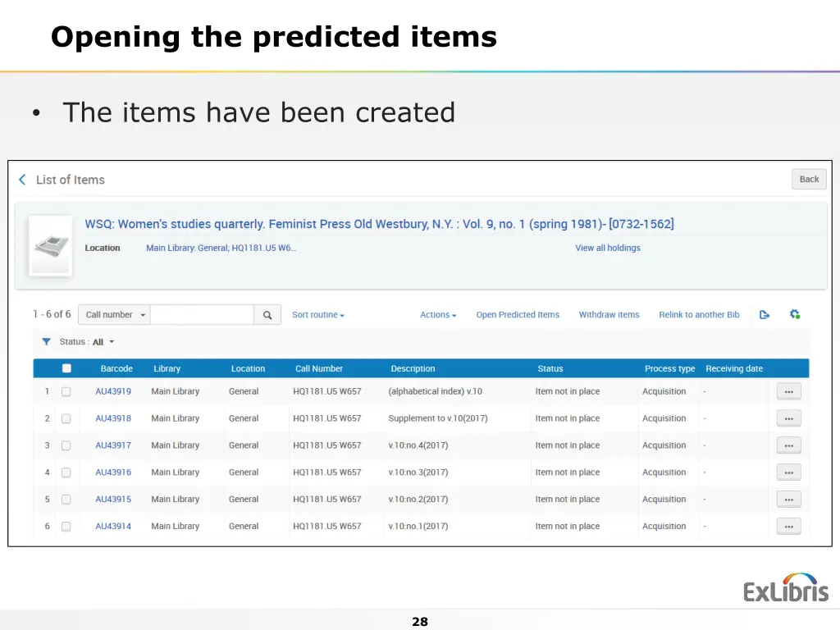Toggle the select-all checkbox in header

(66, 368)
